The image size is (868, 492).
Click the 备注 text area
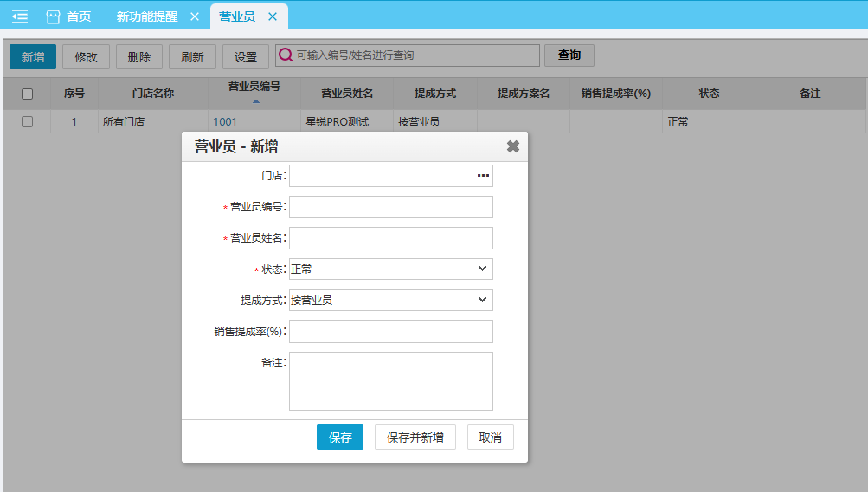(390, 380)
